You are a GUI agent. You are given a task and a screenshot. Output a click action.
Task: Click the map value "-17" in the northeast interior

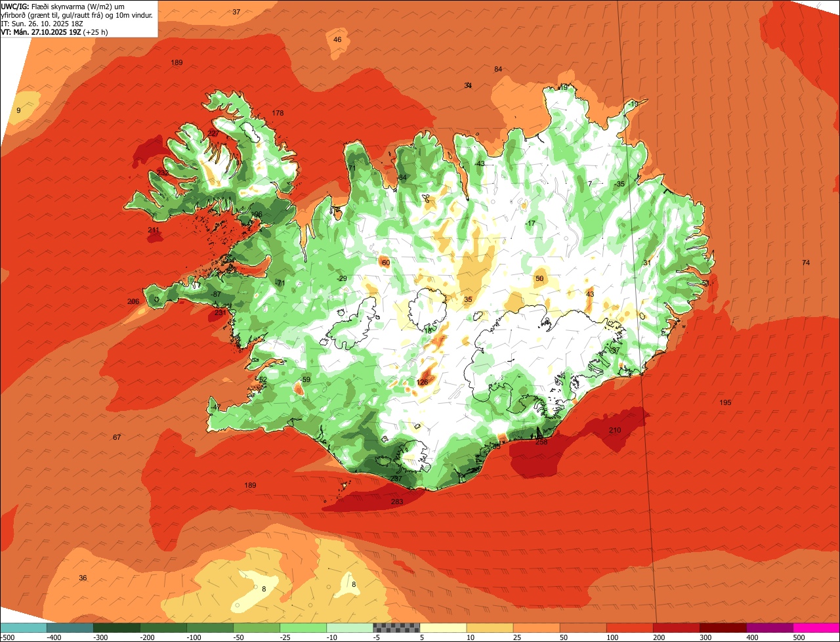pyautogui.click(x=530, y=223)
